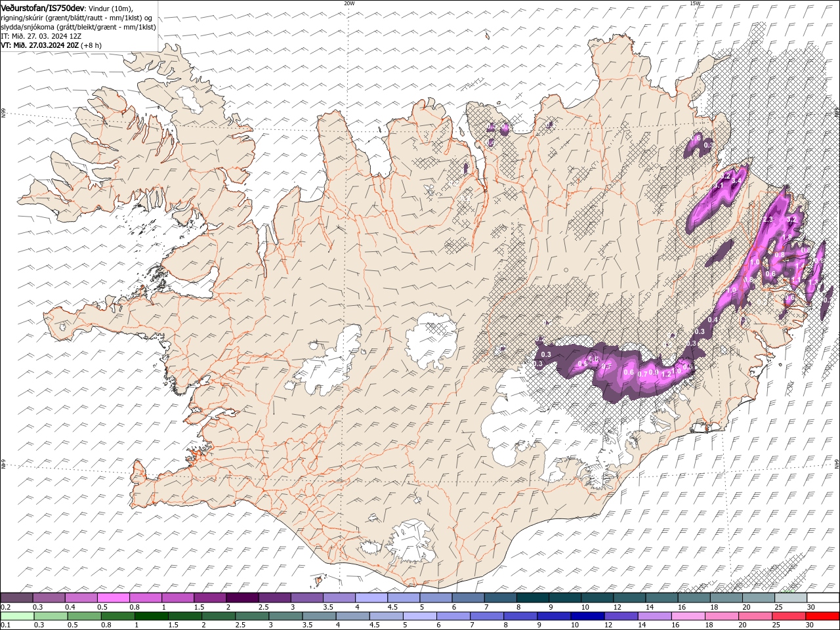This screenshot has width=840, height=630.
Task: Select the '3.1' snowfall value on map
Action: (719, 185)
